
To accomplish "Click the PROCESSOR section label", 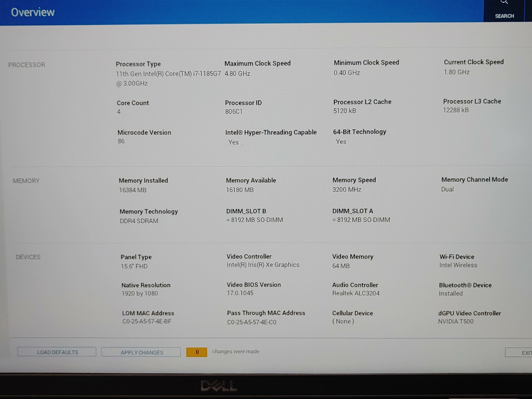I will [x=27, y=65].
